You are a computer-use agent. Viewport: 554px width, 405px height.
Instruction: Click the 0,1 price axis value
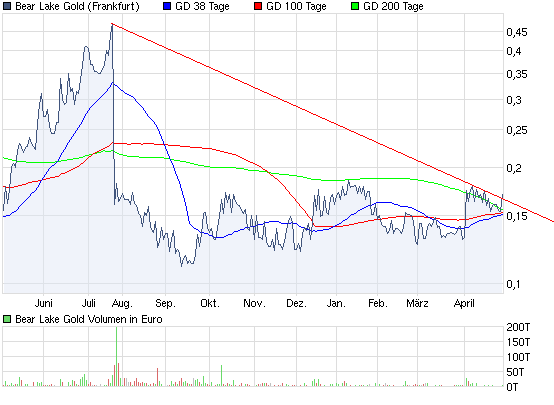[x=513, y=284]
